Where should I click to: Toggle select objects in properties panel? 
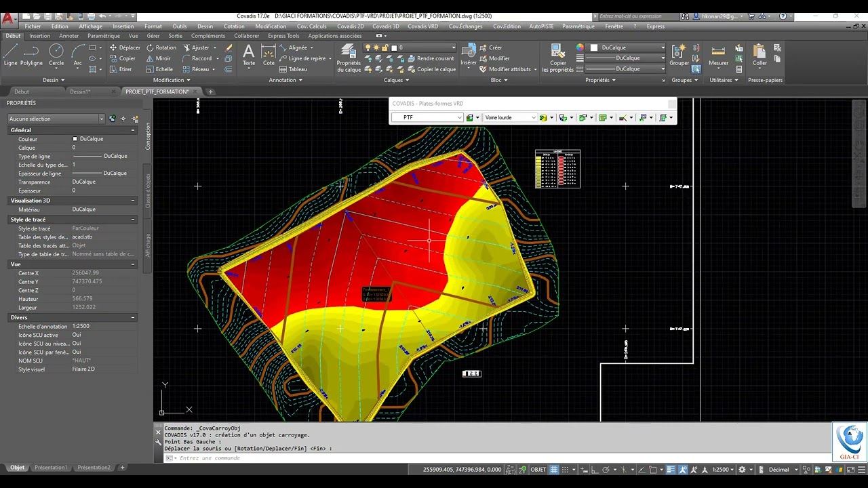124,119
